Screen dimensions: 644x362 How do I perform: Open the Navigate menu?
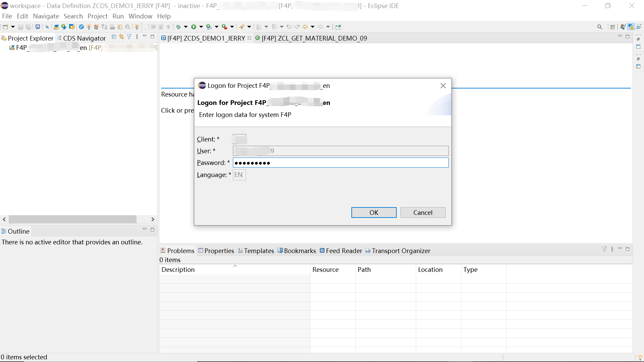(x=46, y=16)
